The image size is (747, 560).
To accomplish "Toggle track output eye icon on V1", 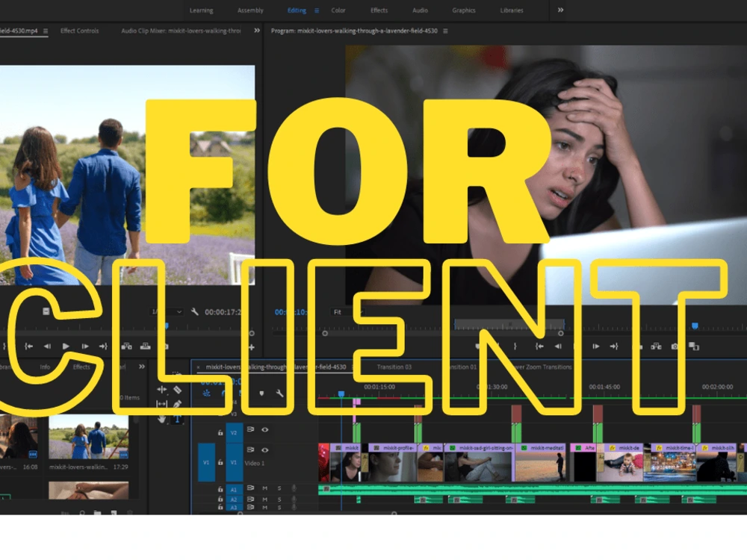I will 266,449.
